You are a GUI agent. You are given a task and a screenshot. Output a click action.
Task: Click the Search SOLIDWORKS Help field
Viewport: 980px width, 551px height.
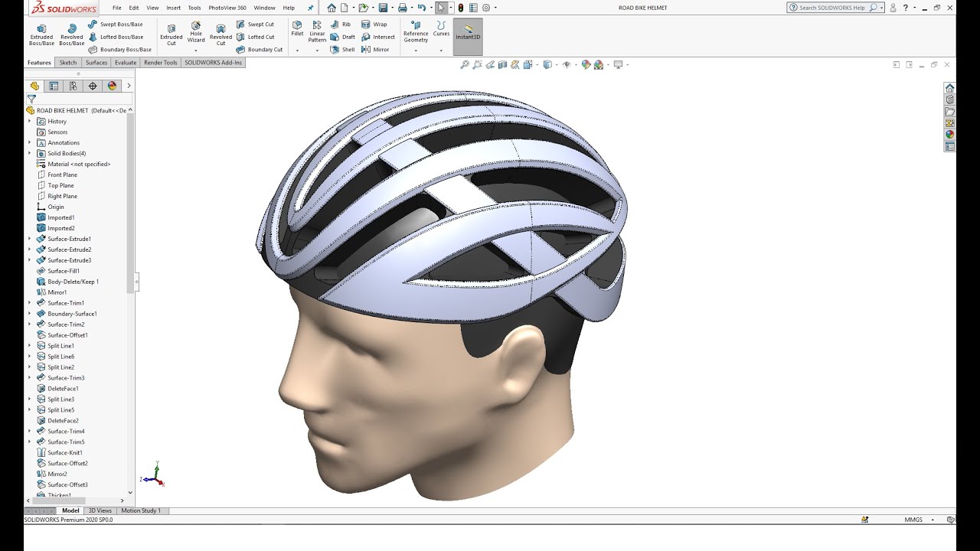[x=834, y=8]
